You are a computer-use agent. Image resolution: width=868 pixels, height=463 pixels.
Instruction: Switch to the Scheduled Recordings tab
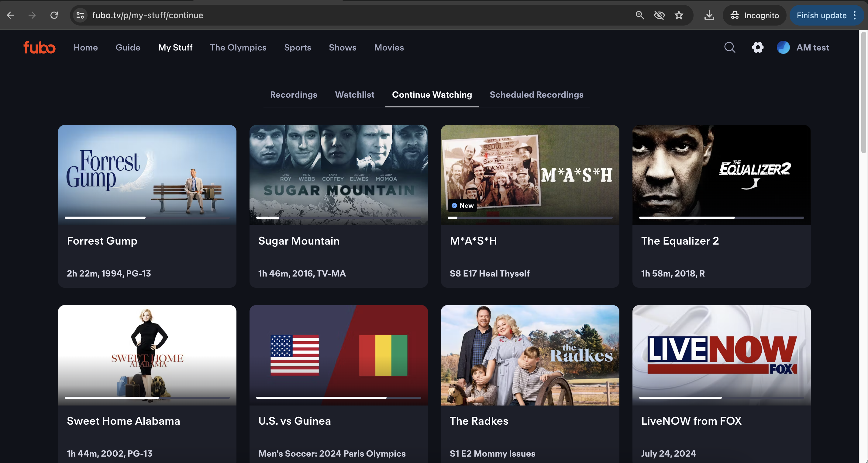[536, 95]
